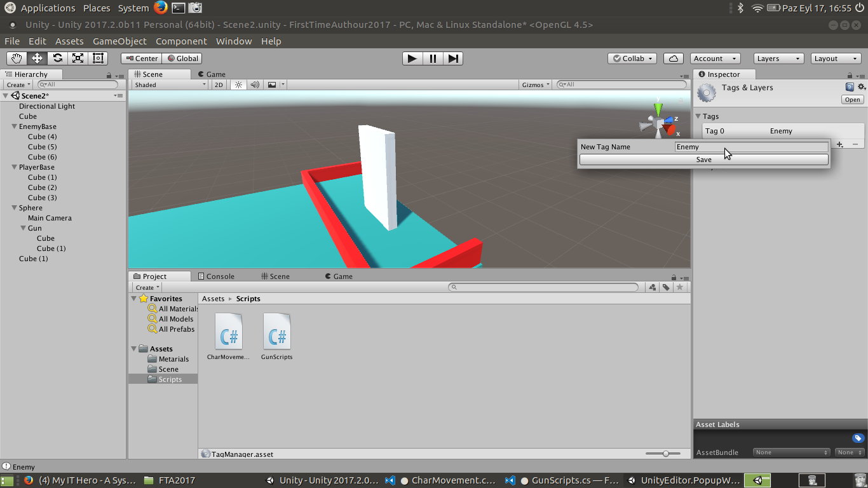Open the screenshot tool in the top panel
868x488 pixels.
[x=196, y=8]
